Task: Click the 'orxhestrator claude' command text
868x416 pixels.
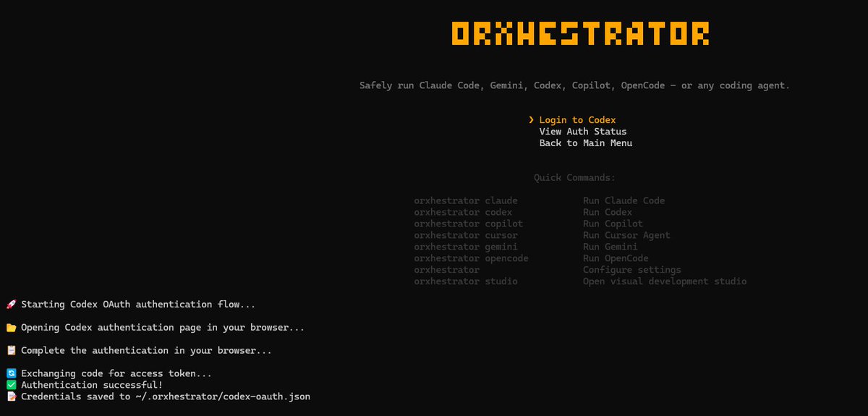Action: 466,201
